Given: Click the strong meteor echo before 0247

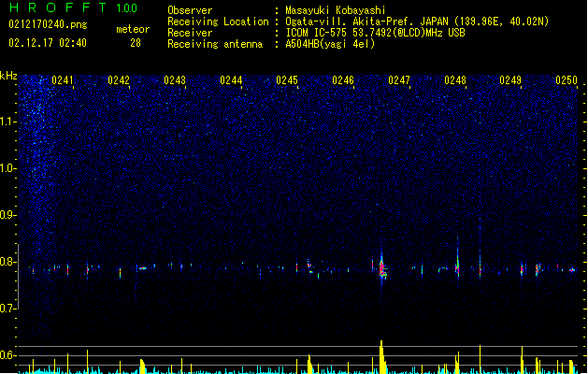Looking at the screenshot, I should pos(382,268).
